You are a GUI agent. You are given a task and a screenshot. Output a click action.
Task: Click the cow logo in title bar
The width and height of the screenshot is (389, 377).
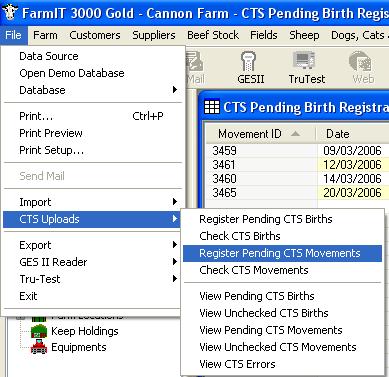coord(10,12)
